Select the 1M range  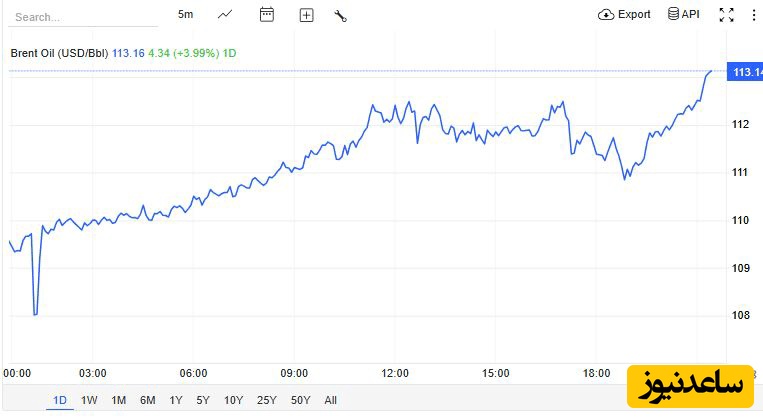pyautogui.click(x=118, y=400)
